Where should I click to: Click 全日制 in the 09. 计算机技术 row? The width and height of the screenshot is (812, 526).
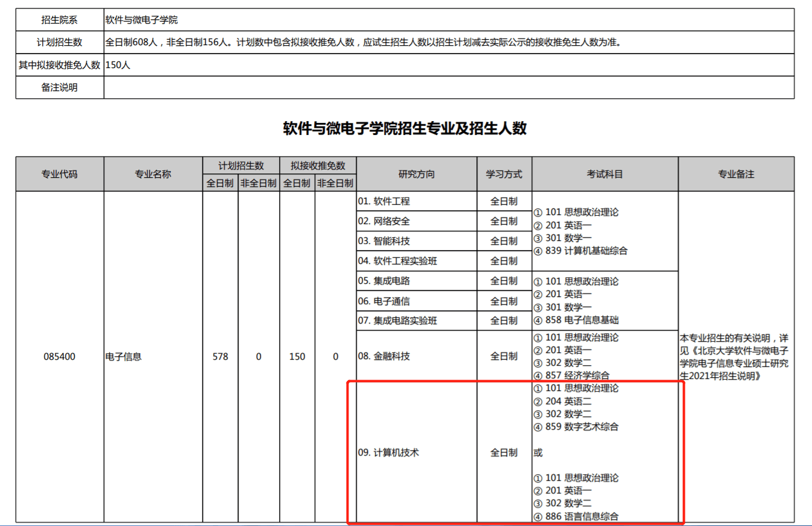pos(504,452)
